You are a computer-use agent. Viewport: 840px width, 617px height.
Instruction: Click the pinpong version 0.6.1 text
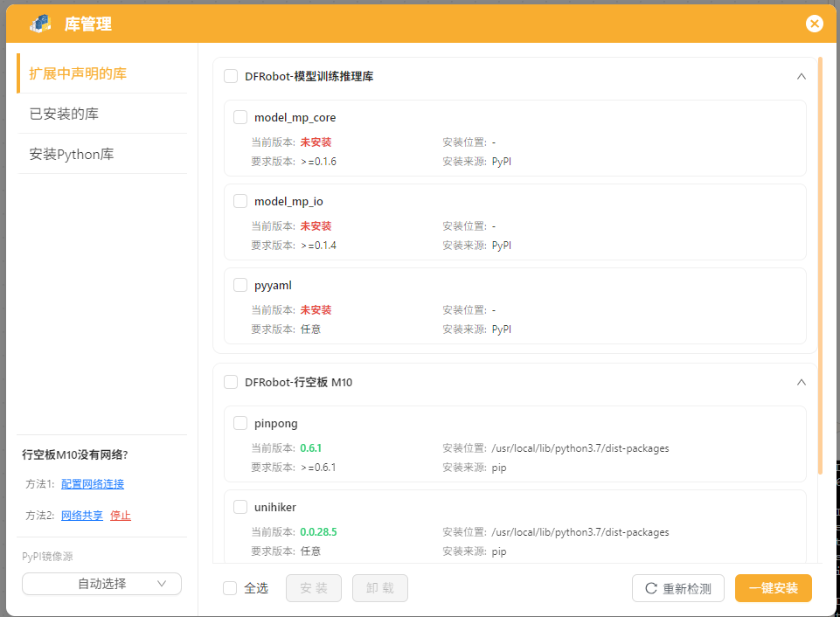(310, 447)
